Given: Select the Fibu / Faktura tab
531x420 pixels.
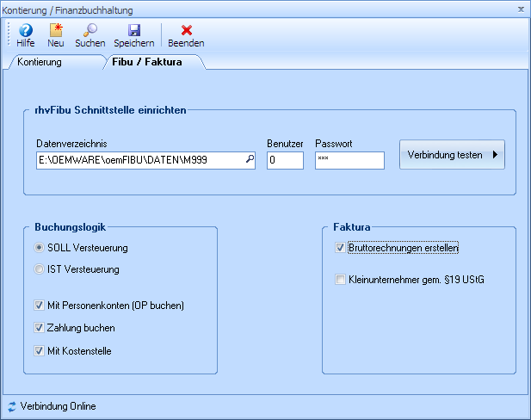Looking at the screenshot, I should tap(147, 62).
